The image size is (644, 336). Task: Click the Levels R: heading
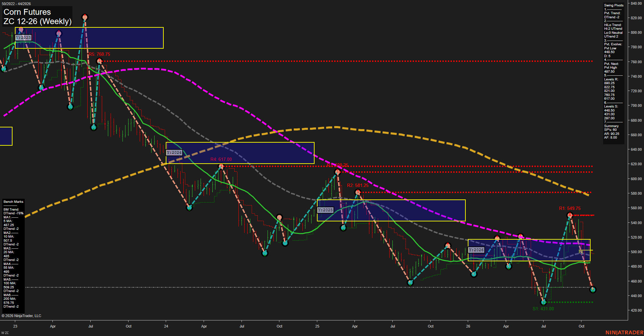611,79
